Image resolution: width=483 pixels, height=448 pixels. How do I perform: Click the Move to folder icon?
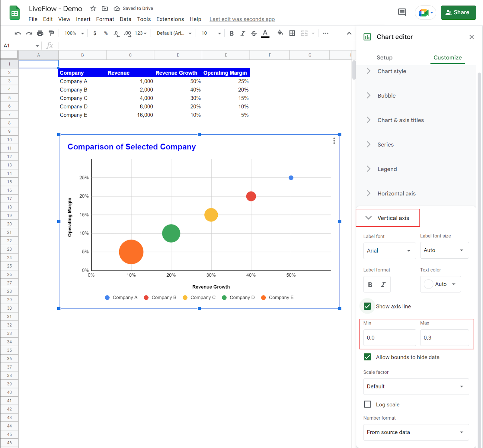click(105, 8)
